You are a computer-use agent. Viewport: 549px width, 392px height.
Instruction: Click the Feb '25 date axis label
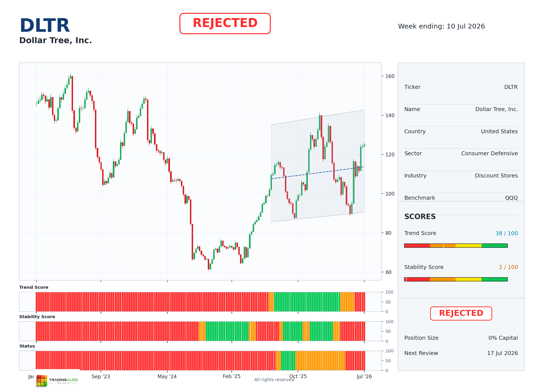point(232,377)
